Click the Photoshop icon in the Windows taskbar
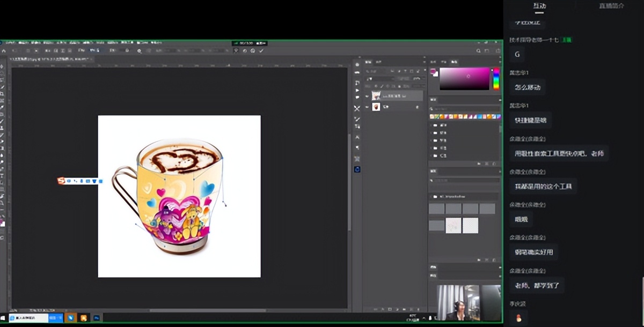Screen dimensions: 644x327 pyautogui.click(x=97, y=318)
